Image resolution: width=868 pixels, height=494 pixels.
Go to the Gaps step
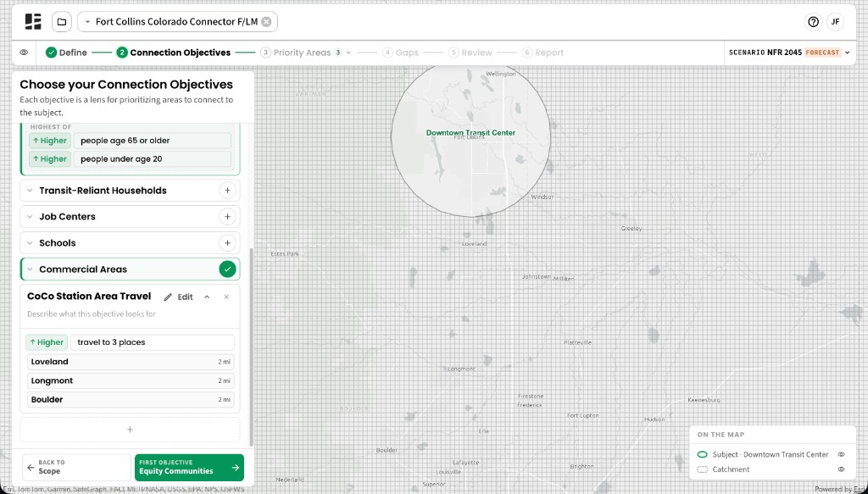click(400, 53)
